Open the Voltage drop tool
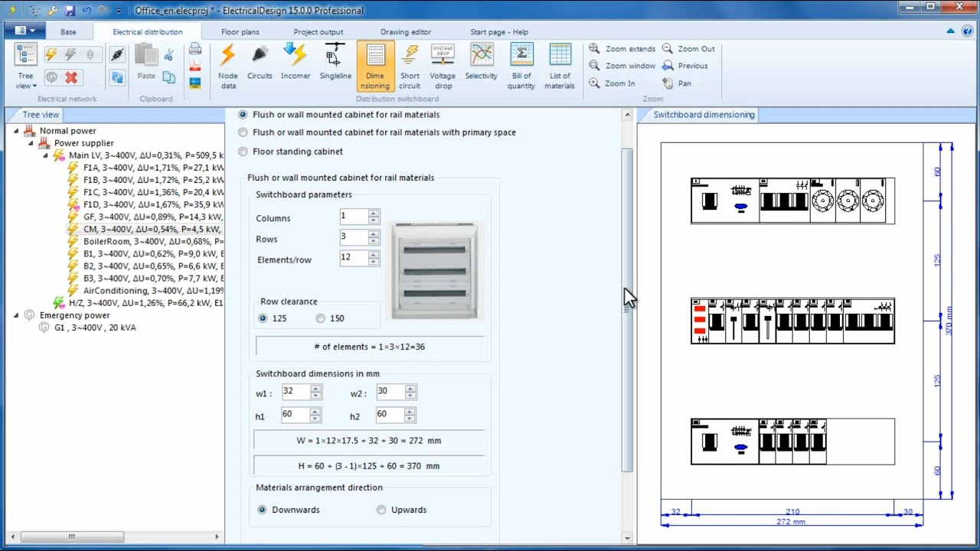The image size is (980, 551). pos(443,65)
